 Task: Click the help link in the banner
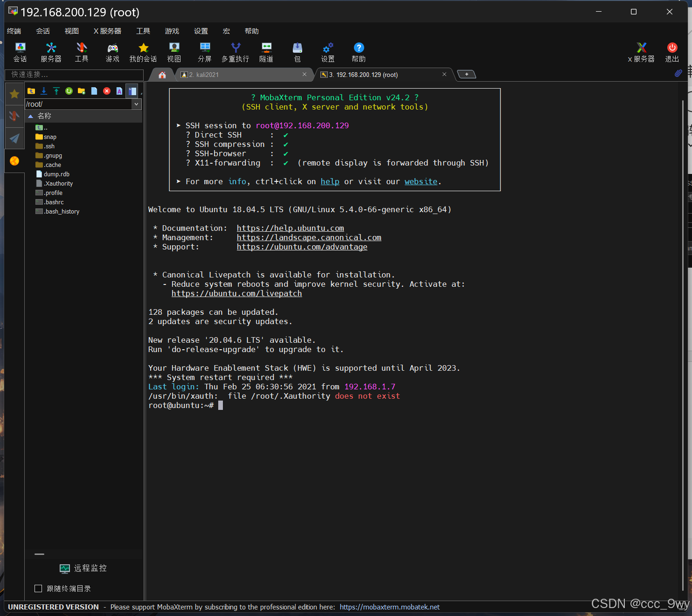click(x=330, y=181)
